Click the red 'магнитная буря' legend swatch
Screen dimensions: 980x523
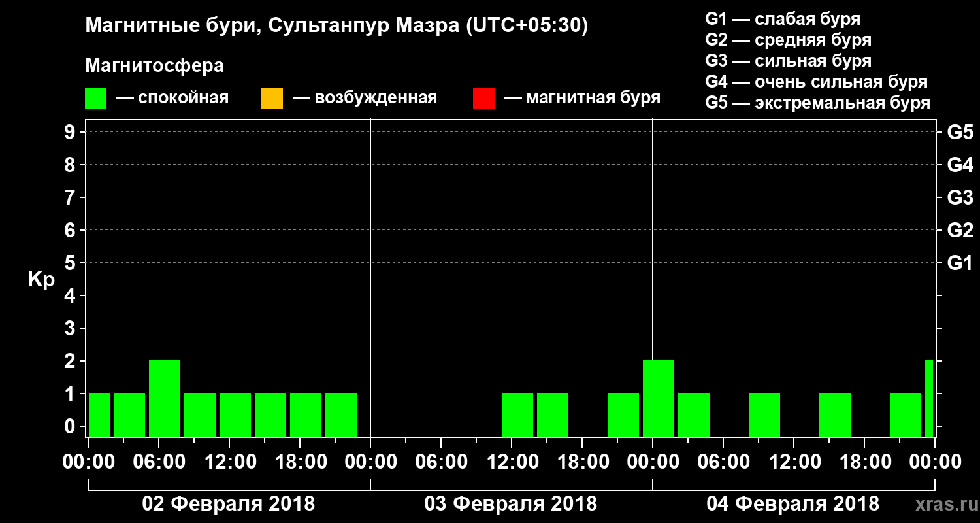click(x=483, y=99)
